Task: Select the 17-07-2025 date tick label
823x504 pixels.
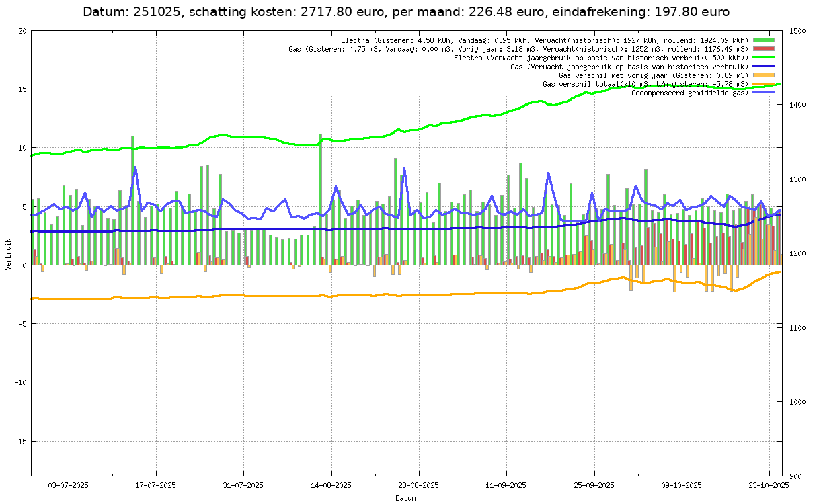Action: [x=156, y=485]
